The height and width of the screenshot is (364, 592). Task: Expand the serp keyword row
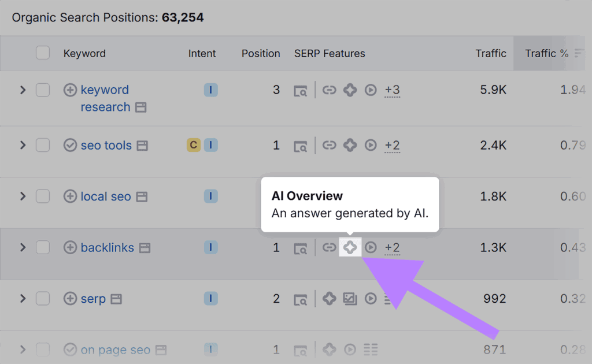(x=23, y=299)
